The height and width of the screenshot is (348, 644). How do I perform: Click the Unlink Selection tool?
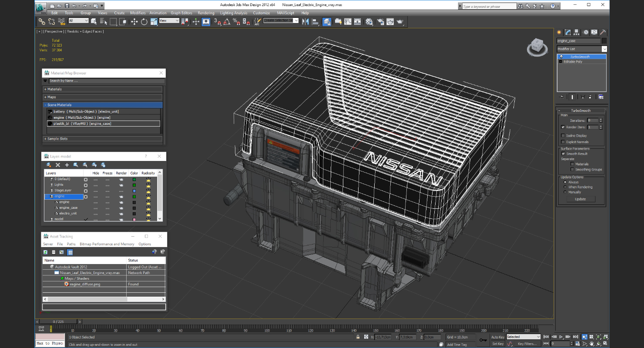[52, 21]
